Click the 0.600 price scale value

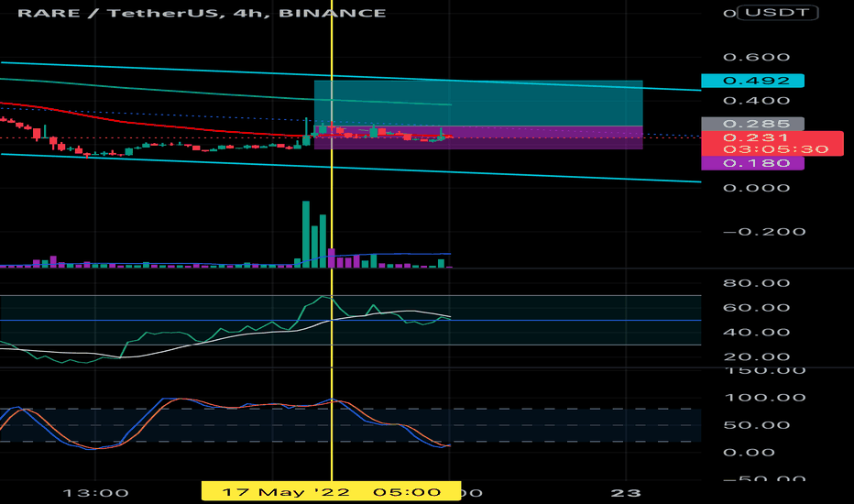tap(756, 57)
